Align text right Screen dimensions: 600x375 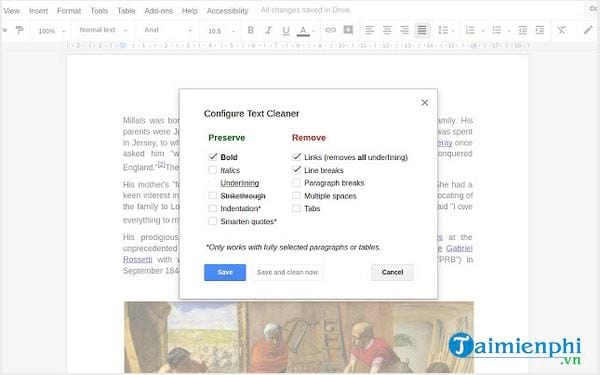pyautogui.click(x=404, y=30)
